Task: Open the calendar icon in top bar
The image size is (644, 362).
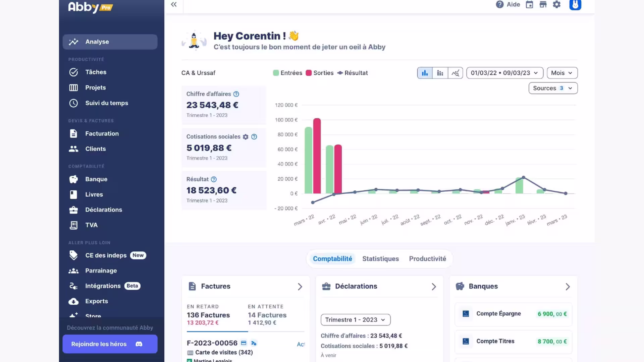Action: [x=529, y=4]
